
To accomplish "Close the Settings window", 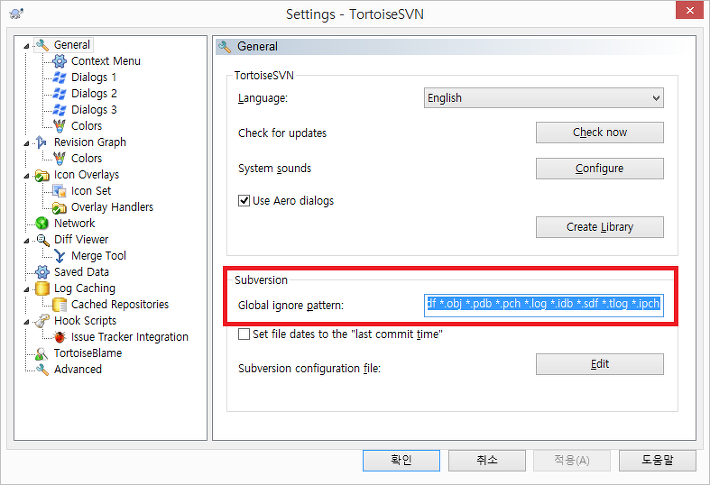I will point(690,10).
